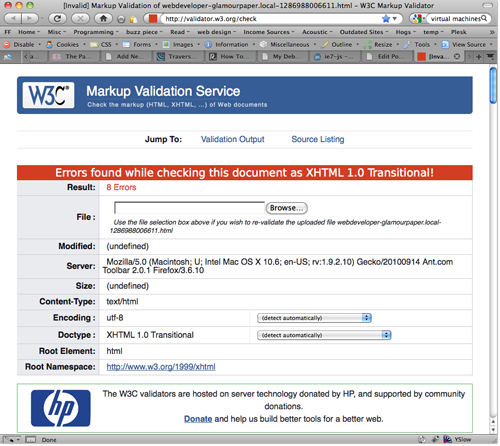Viewport: 500px width, 446px height.
Task: Close the active '[Inva...' tab
Action: click(457, 57)
